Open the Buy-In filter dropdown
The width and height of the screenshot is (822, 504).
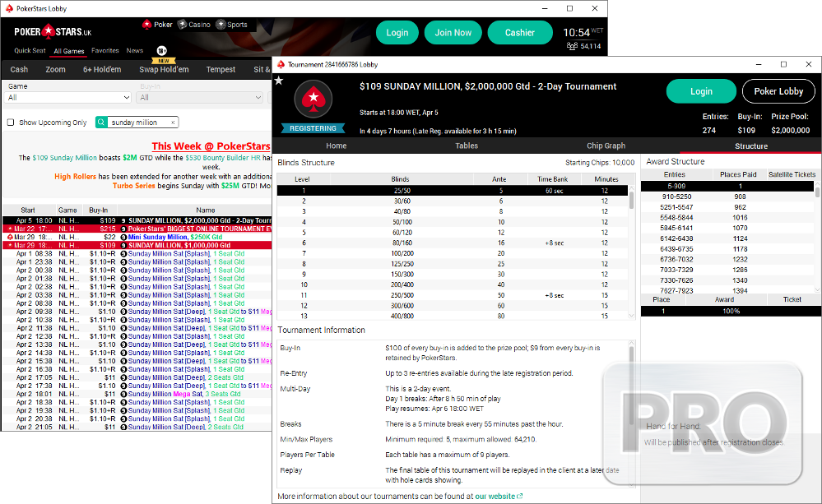[200, 98]
